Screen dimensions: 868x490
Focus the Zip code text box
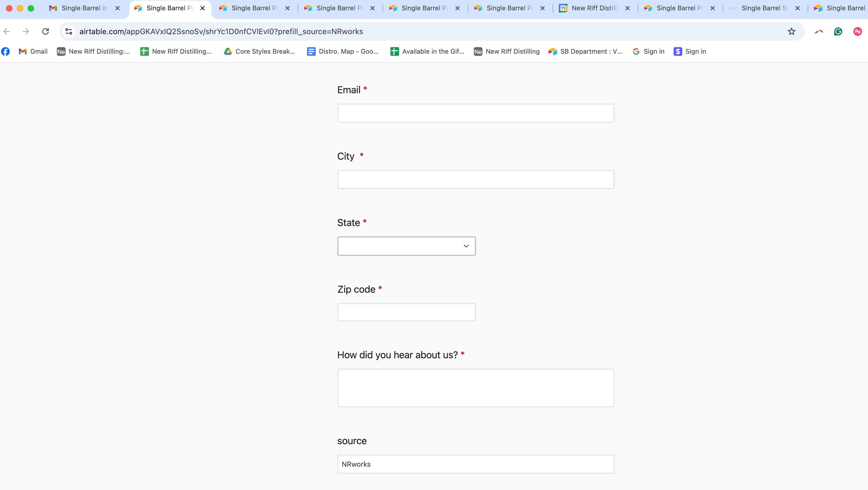click(406, 312)
